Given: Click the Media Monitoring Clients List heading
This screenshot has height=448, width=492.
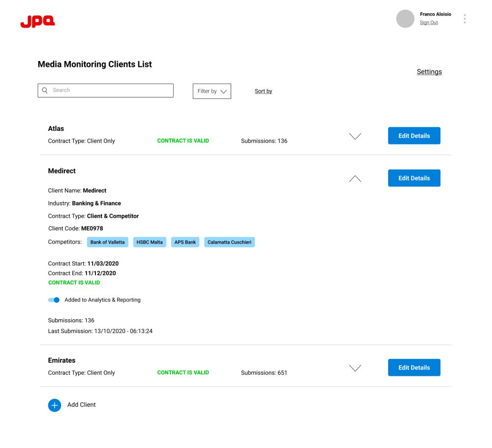Looking at the screenshot, I should click(95, 64).
